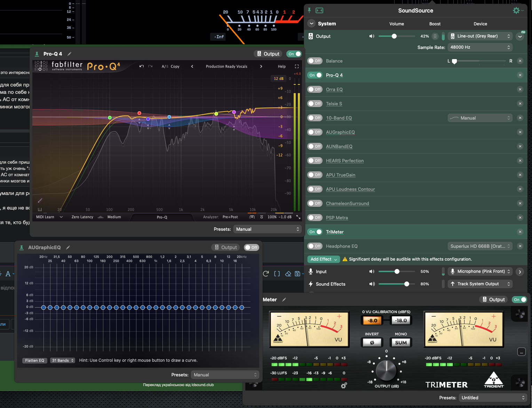Open the Superlux HD 668B headphone model dropdown

pos(480,246)
